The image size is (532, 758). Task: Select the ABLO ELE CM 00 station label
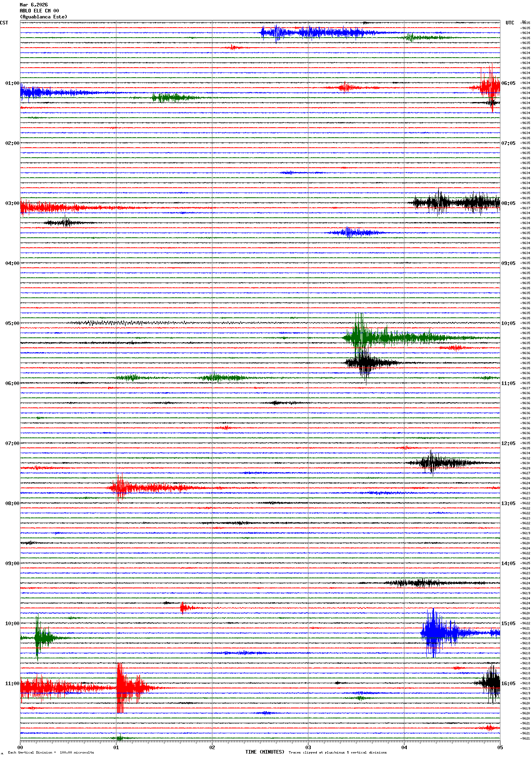pos(39,11)
